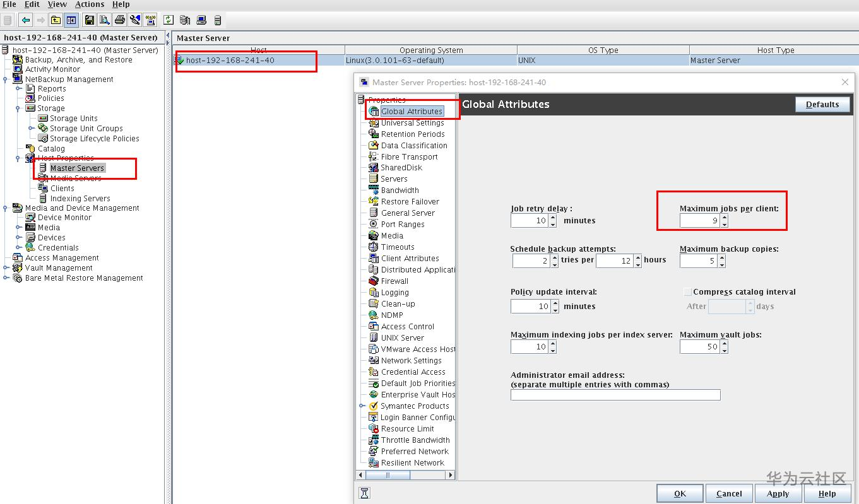Click the back arrow toolbar icon
The image size is (859, 504).
tap(25, 20)
